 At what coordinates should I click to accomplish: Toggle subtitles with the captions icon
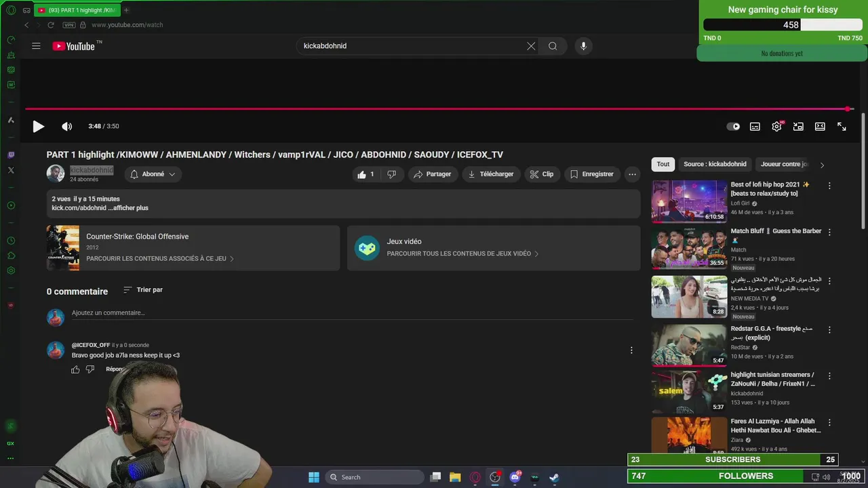755,126
